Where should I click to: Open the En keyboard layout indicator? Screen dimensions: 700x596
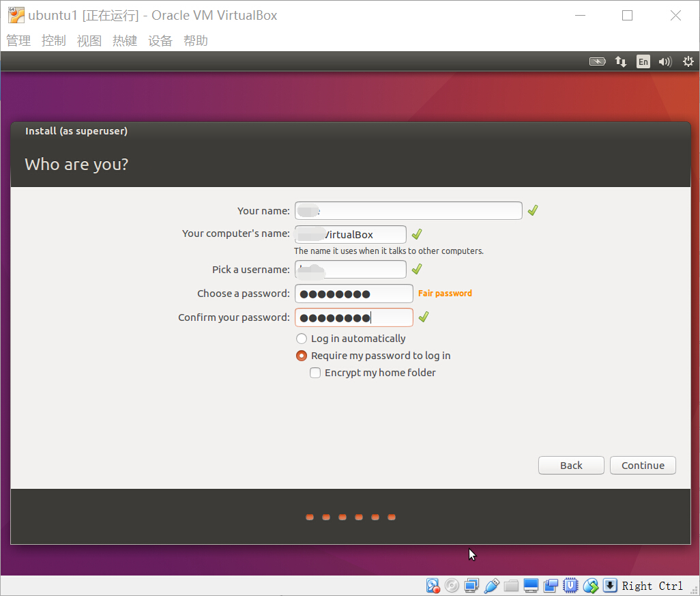(643, 61)
